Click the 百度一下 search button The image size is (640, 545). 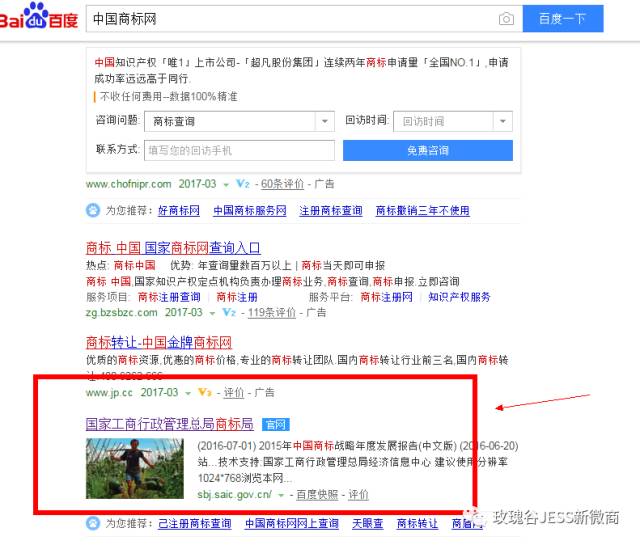click(563, 18)
